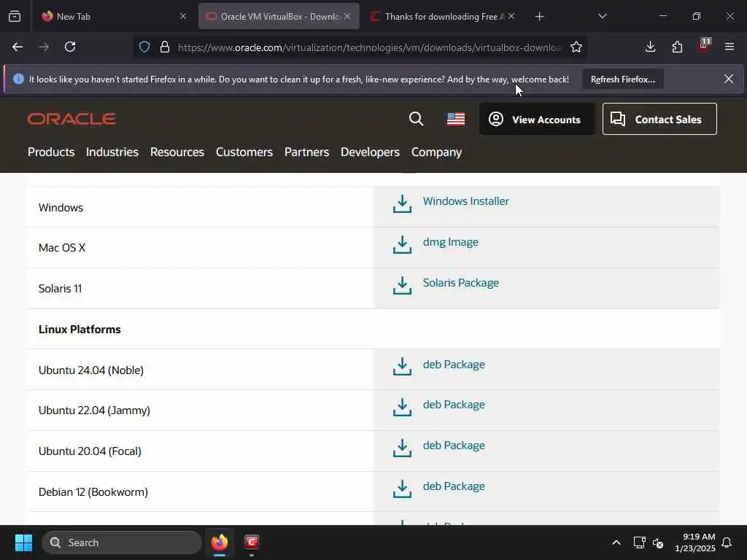Screen dimensions: 747x560
Task: Click the US flag country selector icon
Action: pyautogui.click(x=456, y=119)
